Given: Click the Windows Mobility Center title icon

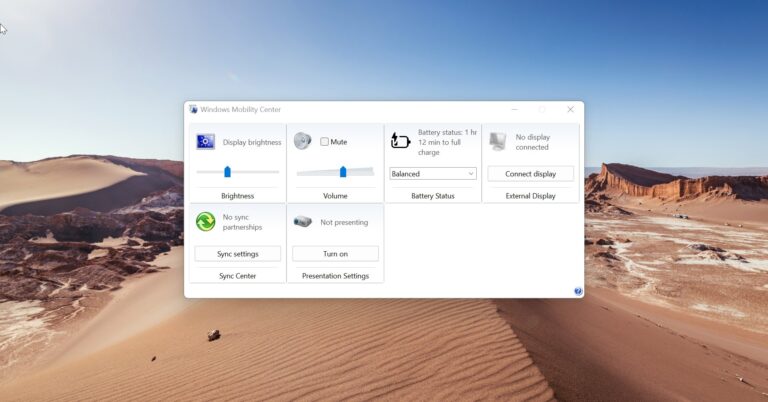Looking at the screenshot, I should coord(193,109).
